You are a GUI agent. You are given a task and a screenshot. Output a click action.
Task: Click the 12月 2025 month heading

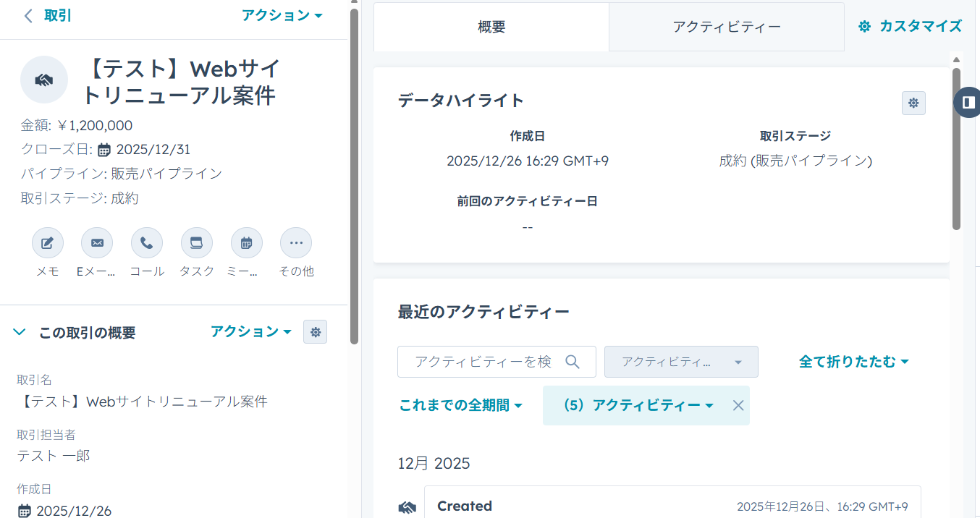click(x=434, y=463)
